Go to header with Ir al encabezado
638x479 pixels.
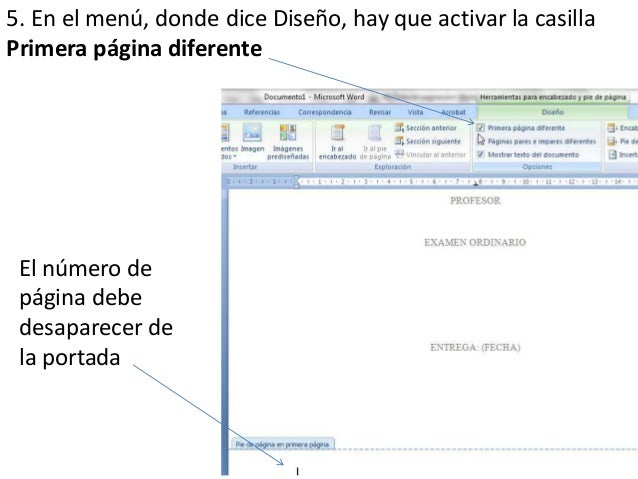click(337, 142)
